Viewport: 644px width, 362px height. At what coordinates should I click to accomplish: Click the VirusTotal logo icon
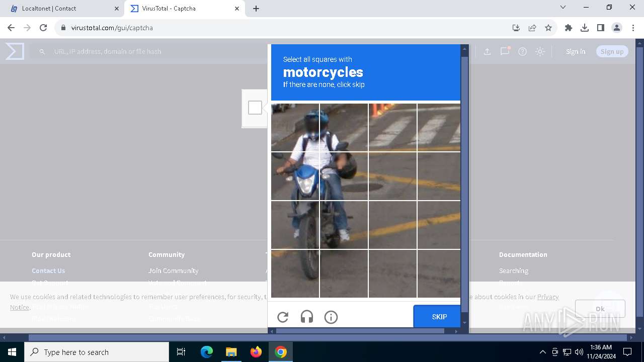point(15,51)
